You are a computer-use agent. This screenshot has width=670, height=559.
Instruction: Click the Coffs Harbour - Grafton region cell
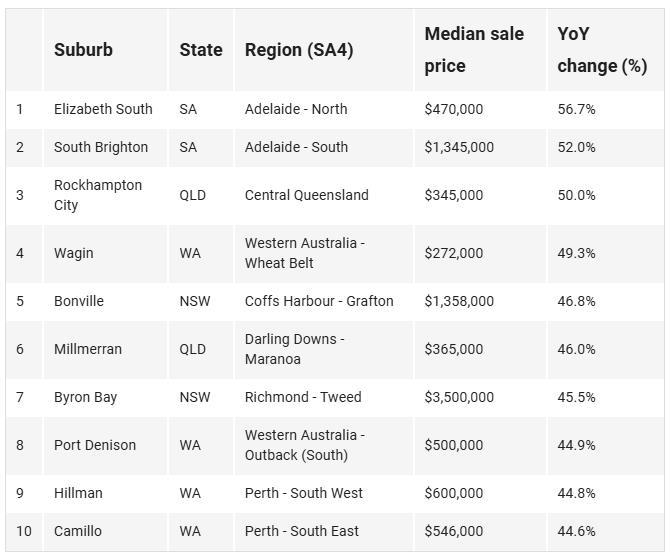[319, 301]
